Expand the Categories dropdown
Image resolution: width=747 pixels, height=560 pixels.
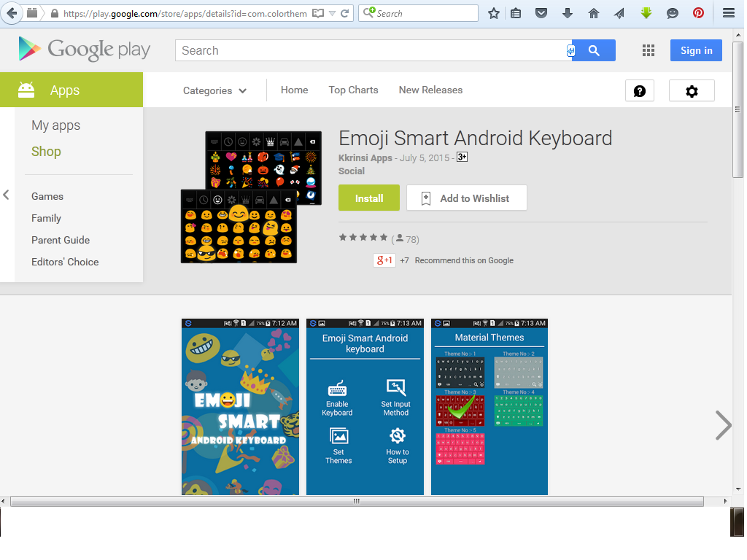[214, 90]
